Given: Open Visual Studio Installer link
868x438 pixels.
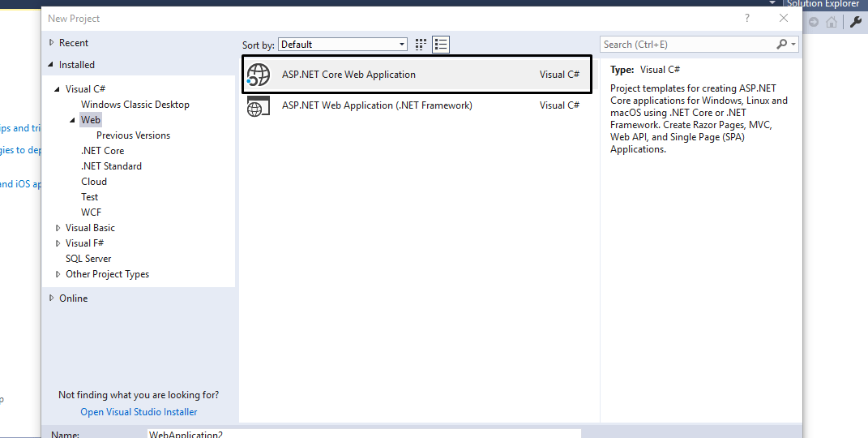Looking at the screenshot, I should coord(139,412).
